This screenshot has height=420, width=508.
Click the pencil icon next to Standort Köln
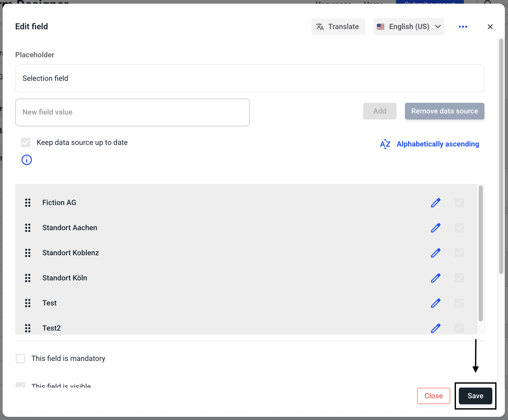point(436,278)
